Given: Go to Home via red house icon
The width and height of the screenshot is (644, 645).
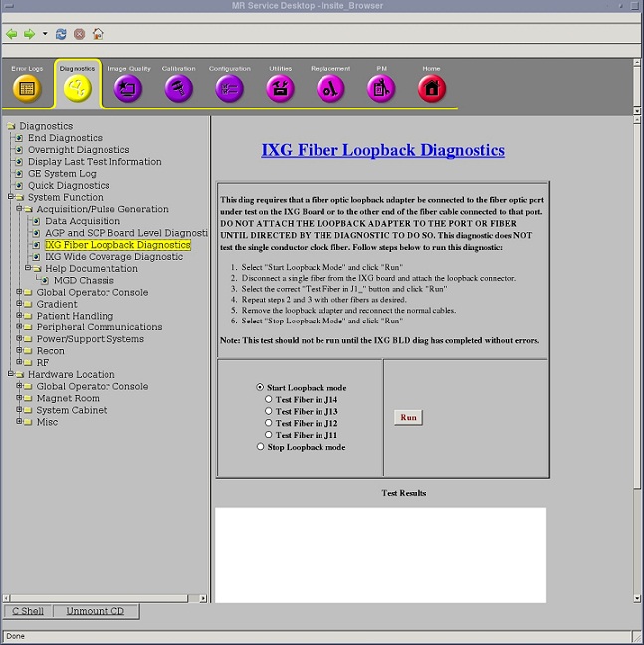Looking at the screenshot, I should tap(431, 88).
